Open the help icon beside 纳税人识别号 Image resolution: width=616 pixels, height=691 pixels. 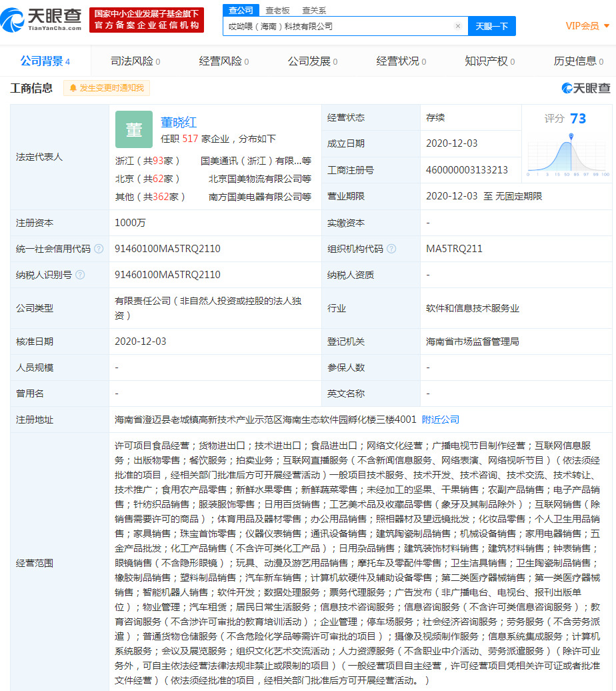[x=80, y=275]
